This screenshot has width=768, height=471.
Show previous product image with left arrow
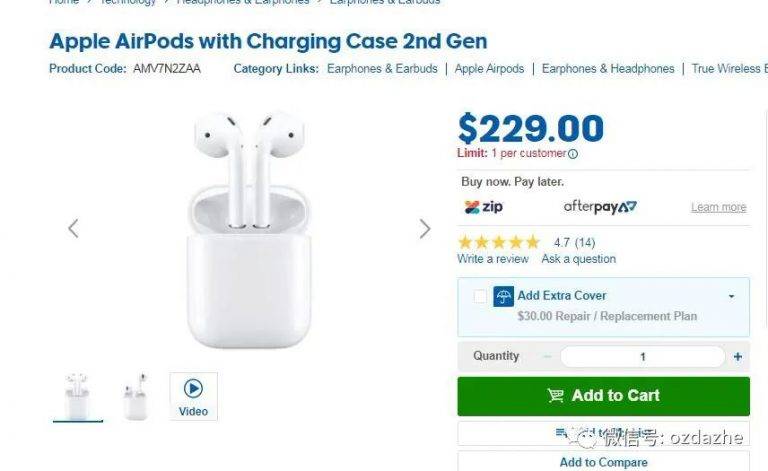pyautogui.click(x=73, y=229)
